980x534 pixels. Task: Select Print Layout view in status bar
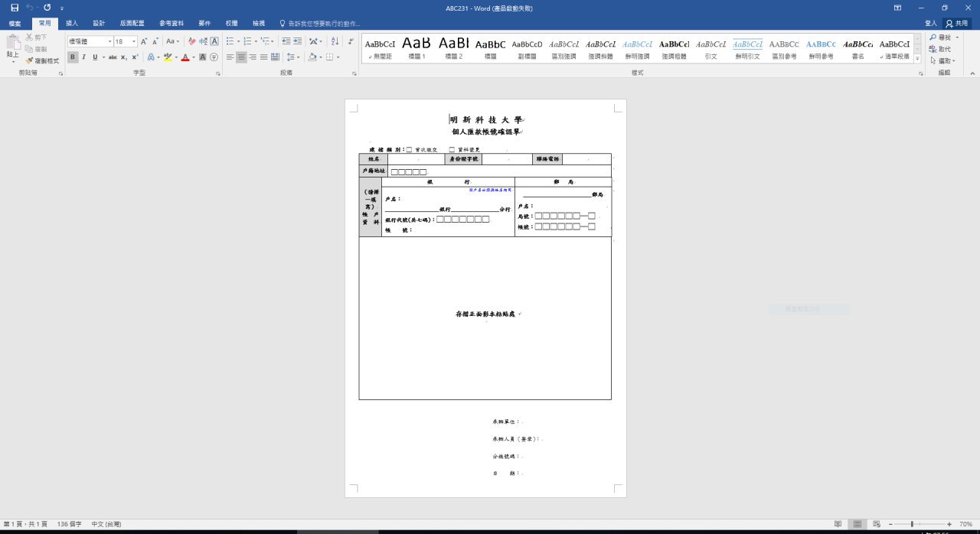coord(857,524)
